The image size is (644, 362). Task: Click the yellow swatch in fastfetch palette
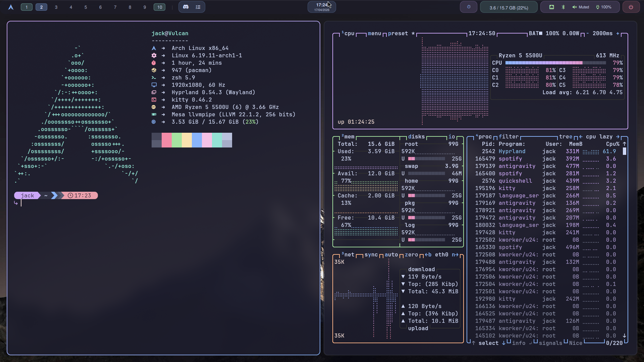187,140
